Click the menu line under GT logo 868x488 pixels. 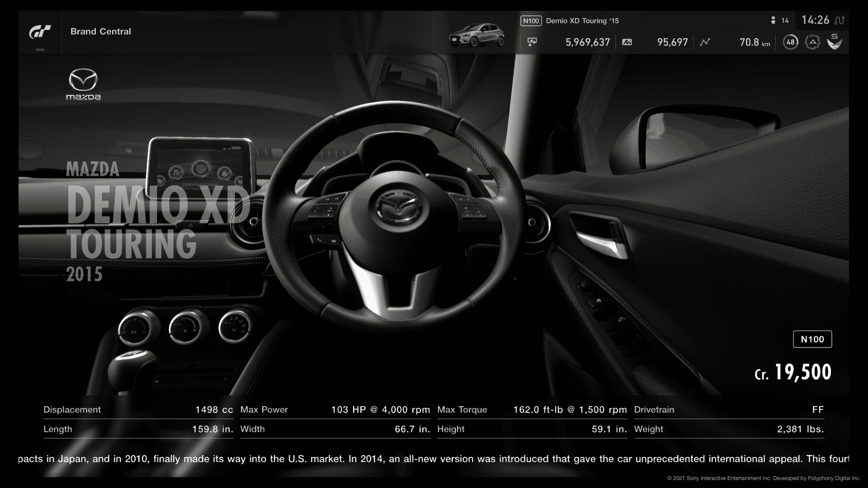click(x=40, y=50)
